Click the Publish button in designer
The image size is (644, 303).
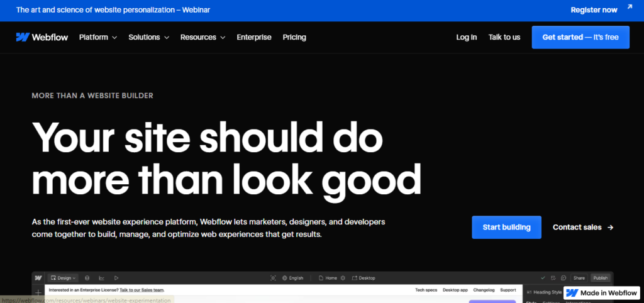[x=601, y=278]
